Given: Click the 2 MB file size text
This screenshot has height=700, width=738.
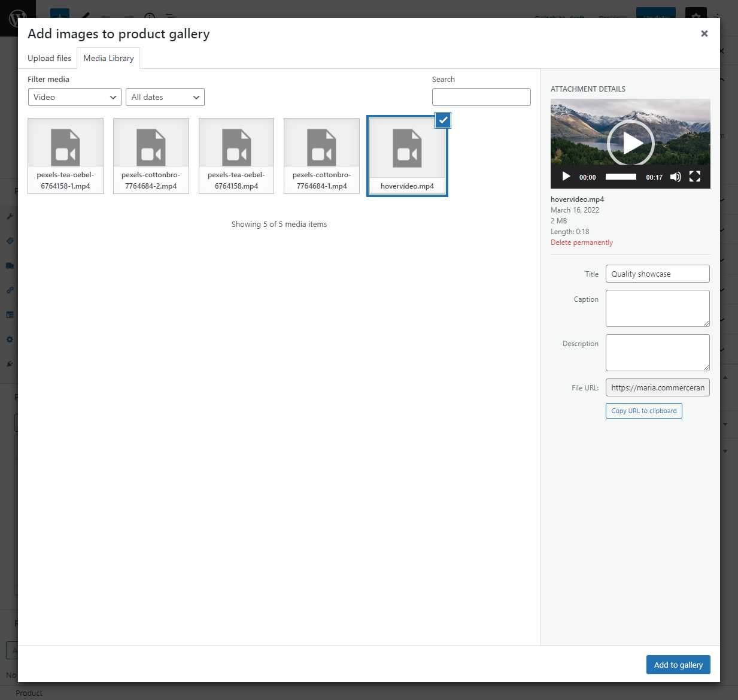Looking at the screenshot, I should [558, 221].
